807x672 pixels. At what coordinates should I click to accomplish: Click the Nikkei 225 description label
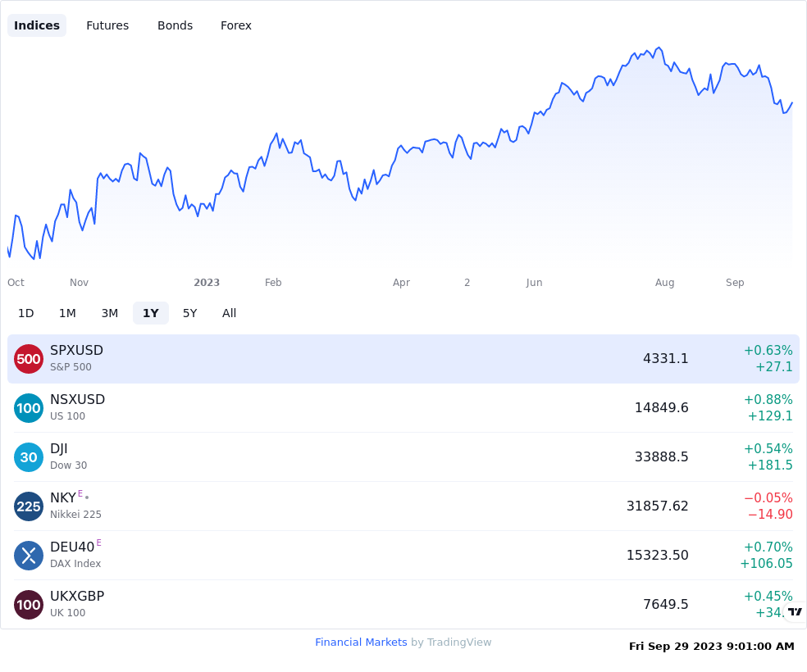click(x=75, y=515)
